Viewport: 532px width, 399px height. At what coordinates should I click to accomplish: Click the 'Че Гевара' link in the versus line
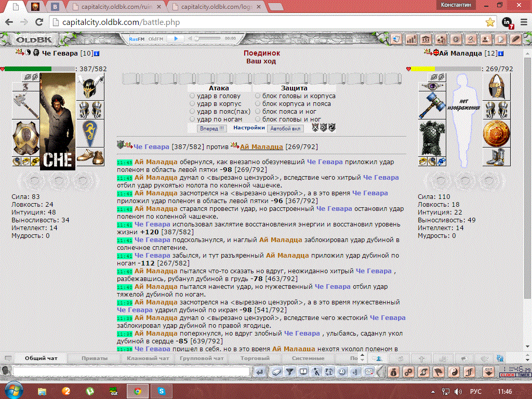[x=151, y=147]
